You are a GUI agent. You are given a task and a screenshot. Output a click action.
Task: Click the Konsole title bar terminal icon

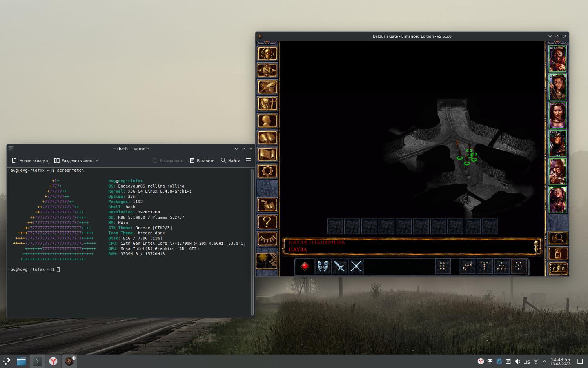pos(11,149)
